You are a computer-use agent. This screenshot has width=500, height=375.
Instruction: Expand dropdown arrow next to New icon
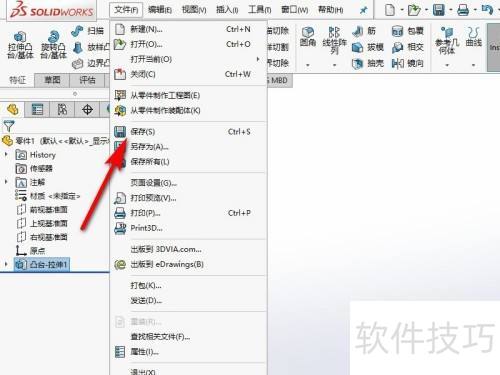(402, 10)
